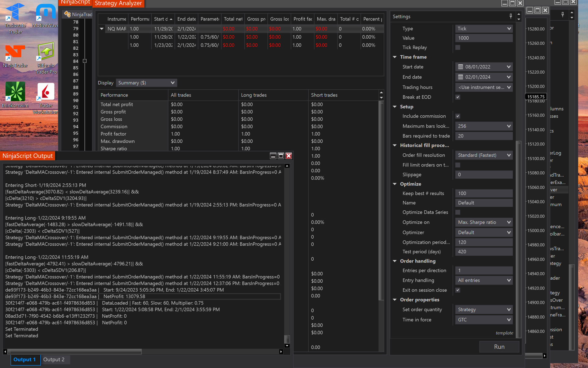This screenshot has height=368, width=588.
Task: Open Start date calendar icon
Action: tap(460, 67)
